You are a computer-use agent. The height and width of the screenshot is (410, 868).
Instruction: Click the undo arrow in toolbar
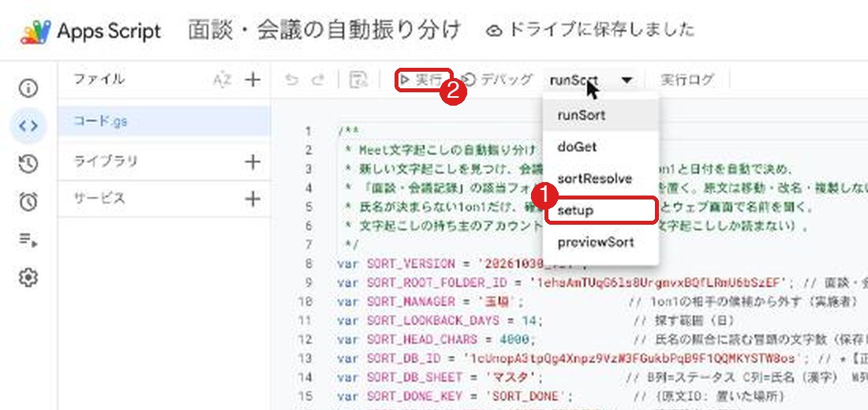click(x=291, y=80)
